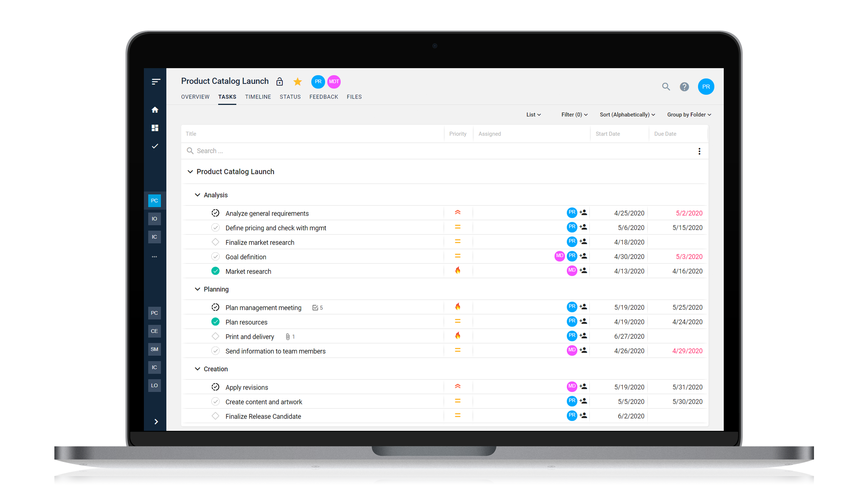This screenshot has height=499, width=868.
Task: Add assignee to Analyze general requirements
Action: tap(583, 213)
